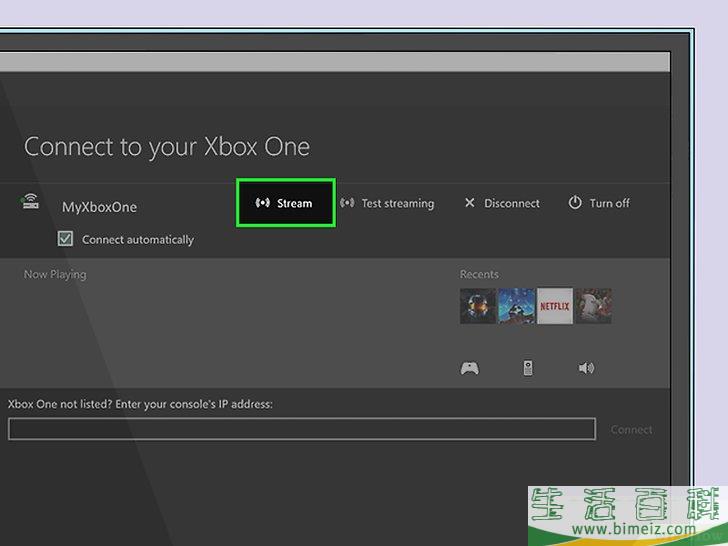The height and width of the screenshot is (546, 728).
Task: Click the Connect button
Action: tap(631, 430)
